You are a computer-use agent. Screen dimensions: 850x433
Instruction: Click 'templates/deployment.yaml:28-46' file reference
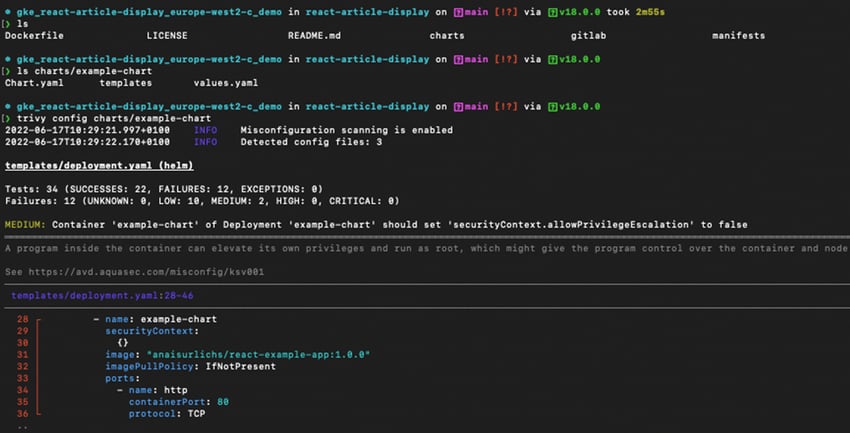click(102, 296)
